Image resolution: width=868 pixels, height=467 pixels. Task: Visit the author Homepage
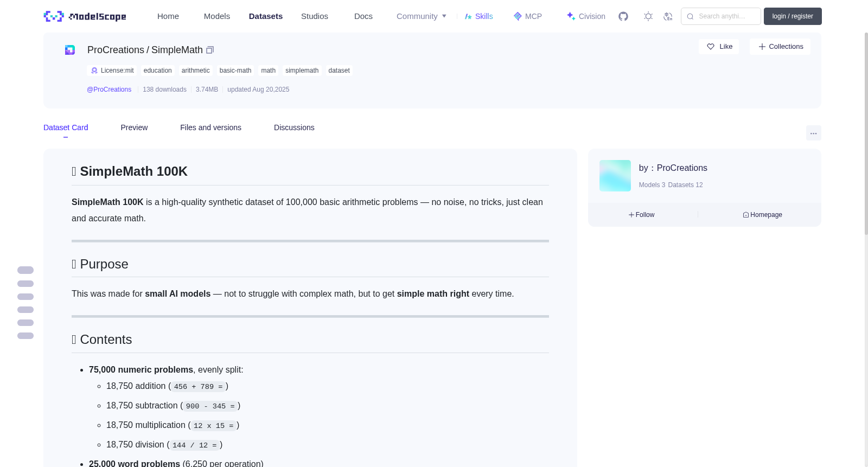pos(763,215)
